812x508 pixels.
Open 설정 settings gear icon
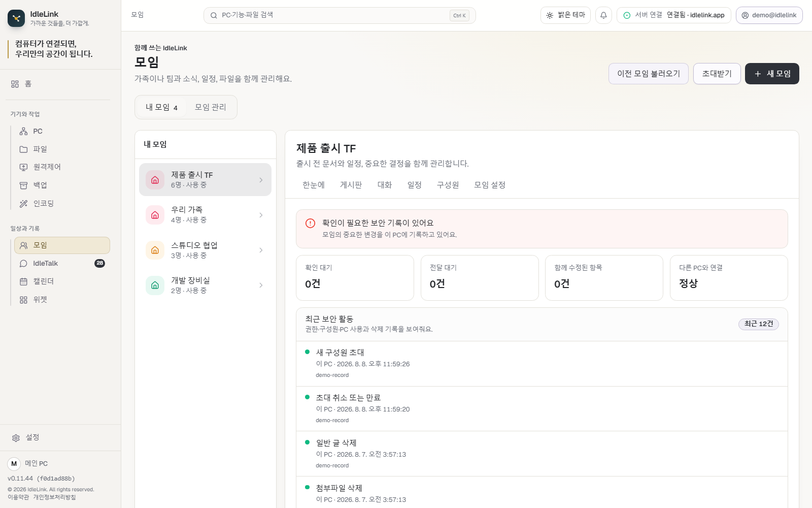(16, 438)
